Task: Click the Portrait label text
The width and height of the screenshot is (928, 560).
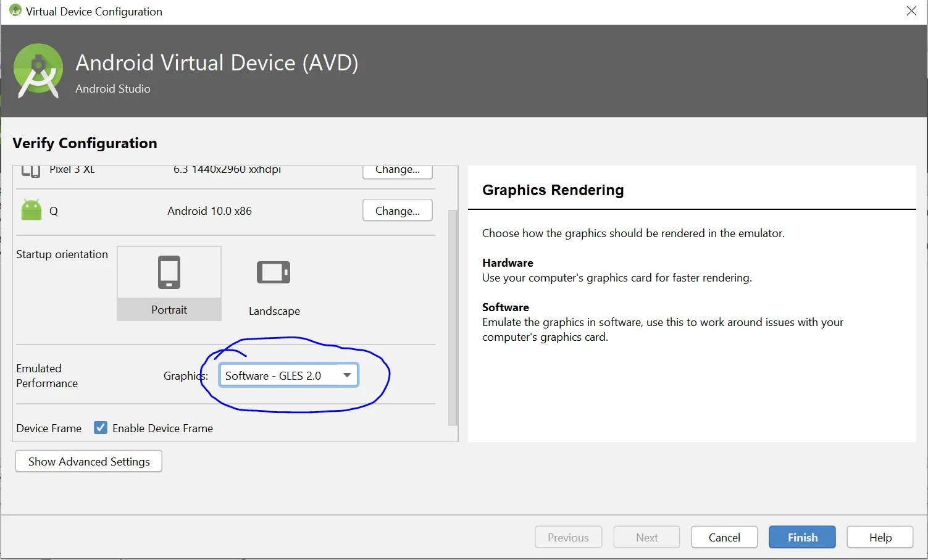Action: click(169, 310)
